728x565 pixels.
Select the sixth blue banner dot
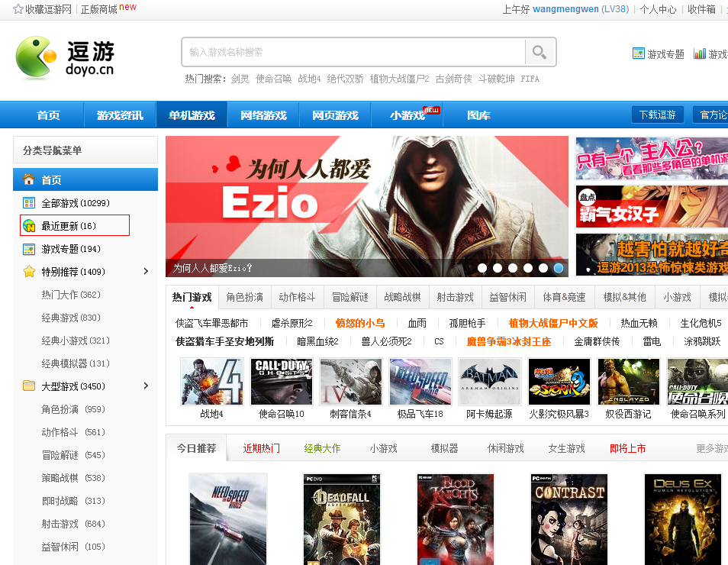(559, 268)
